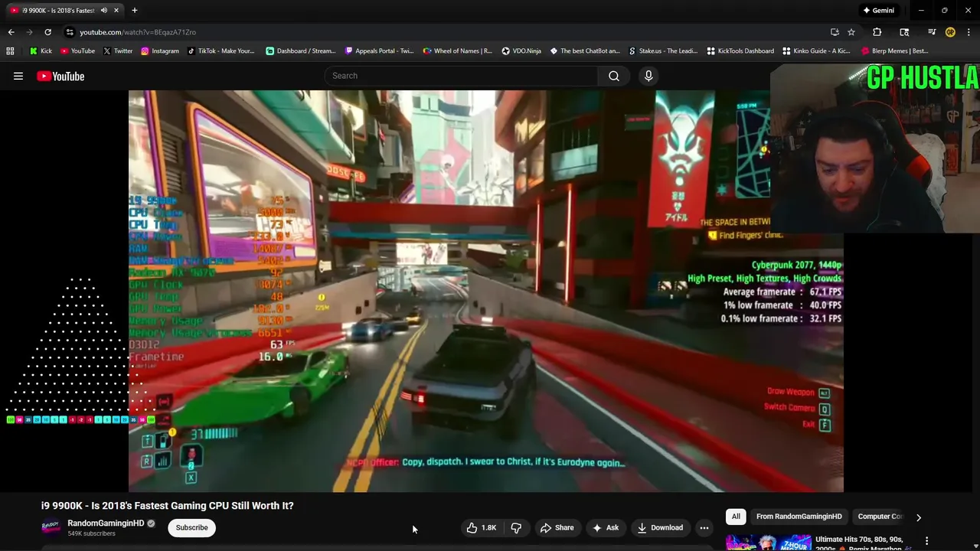This screenshot has width=980, height=551.
Task: Open the YouTube bookmark
Action: point(77,51)
